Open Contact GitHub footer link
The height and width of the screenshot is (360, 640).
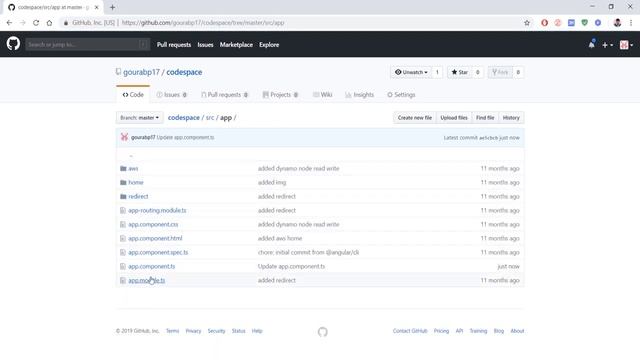[x=410, y=331]
